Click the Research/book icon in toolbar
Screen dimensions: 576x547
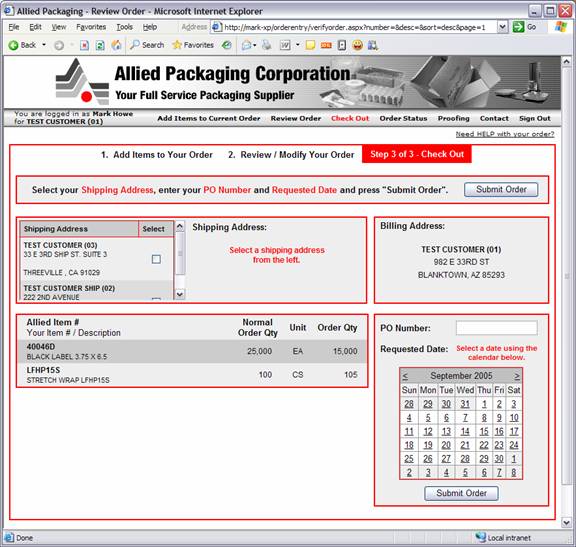coord(342,45)
